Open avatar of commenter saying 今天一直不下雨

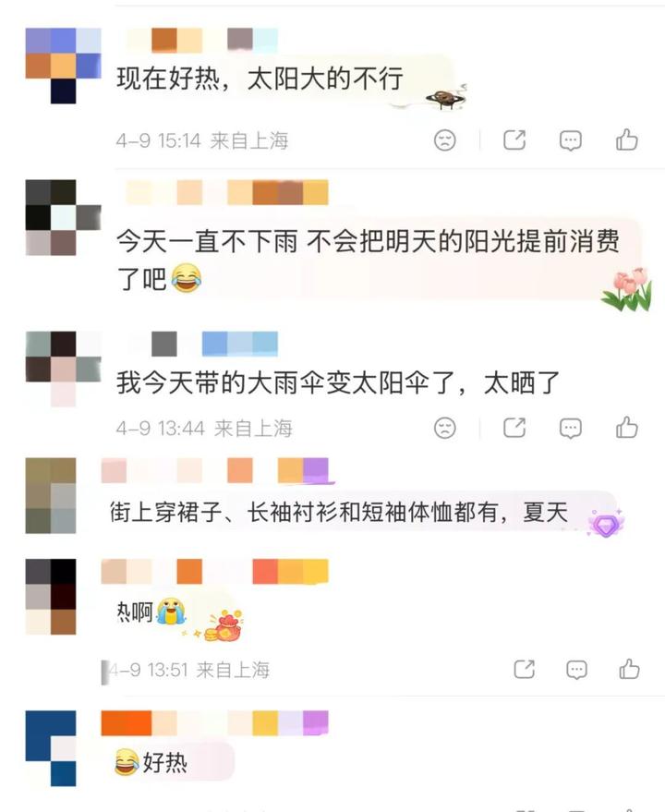[x=63, y=217]
